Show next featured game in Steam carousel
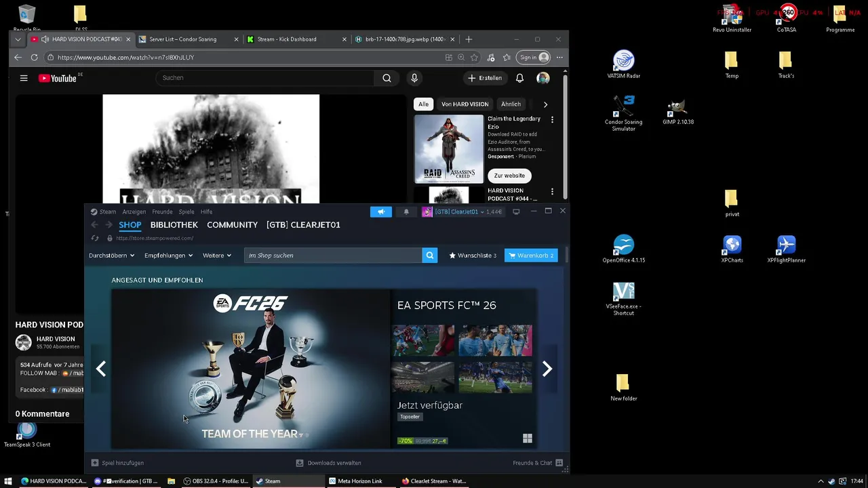This screenshot has width=868, height=488. 547,369
